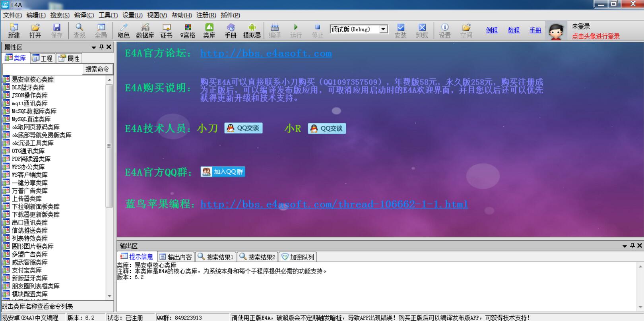Select the 类库 tab in 属性区 panel

[16, 58]
